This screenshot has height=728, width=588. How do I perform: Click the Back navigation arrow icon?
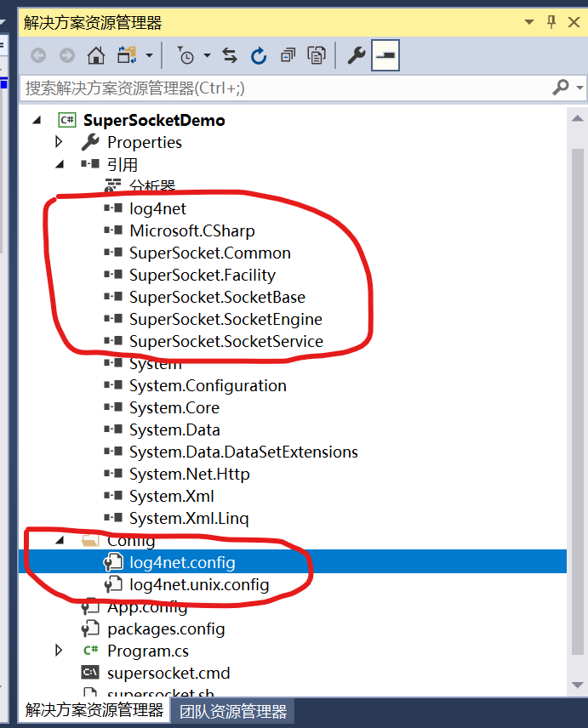pos(39,54)
